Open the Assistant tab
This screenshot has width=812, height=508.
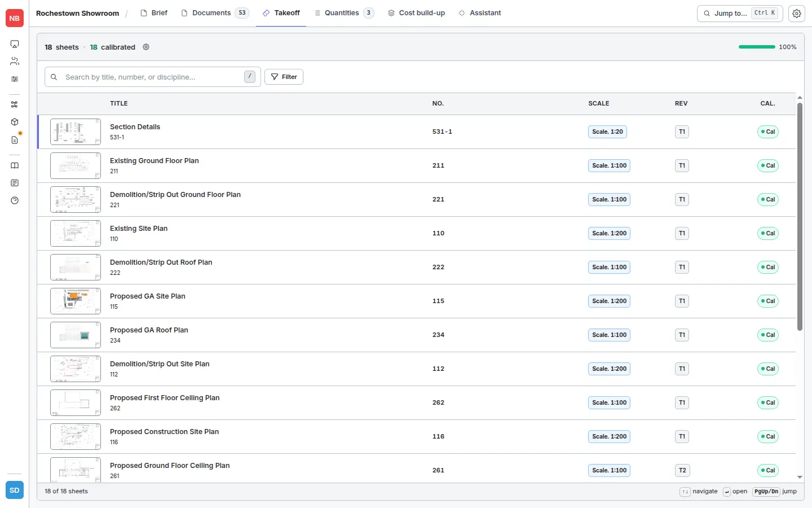coord(479,13)
